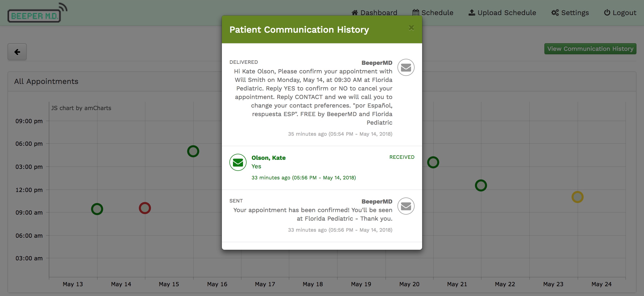Open Settings from the top navigation
The height and width of the screenshot is (296, 644).
[570, 13]
